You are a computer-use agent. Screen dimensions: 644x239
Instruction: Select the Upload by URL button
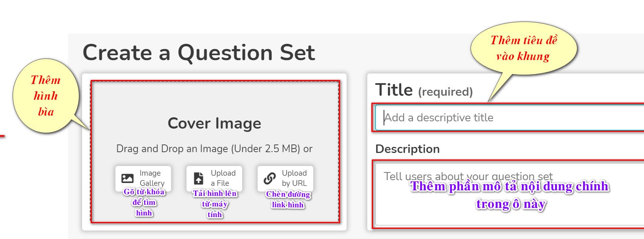[285, 178]
